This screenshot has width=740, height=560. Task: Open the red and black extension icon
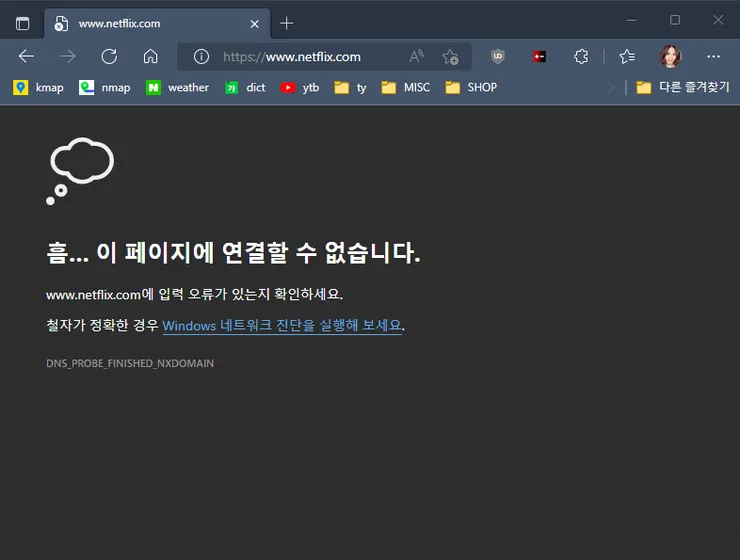(x=539, y=57)
